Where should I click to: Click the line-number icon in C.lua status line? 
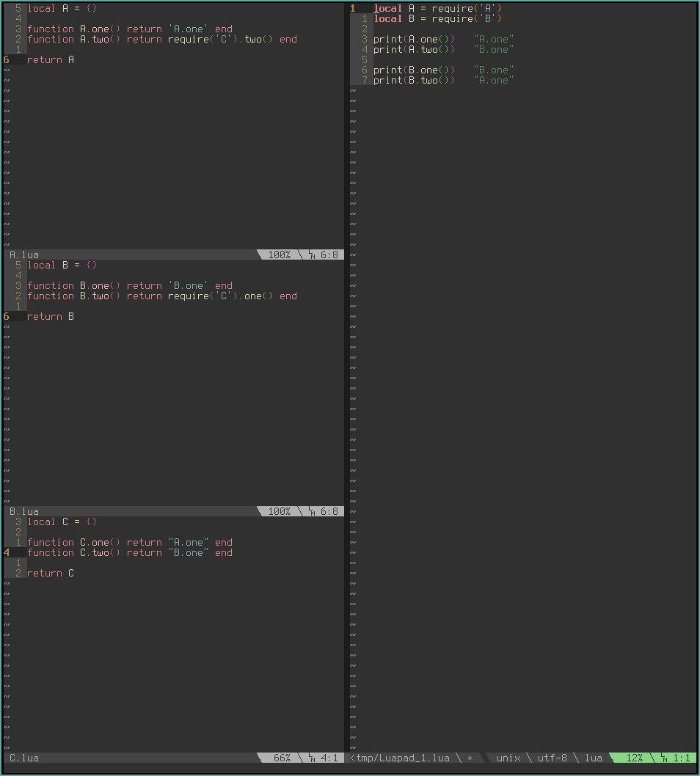click(312, 758)
